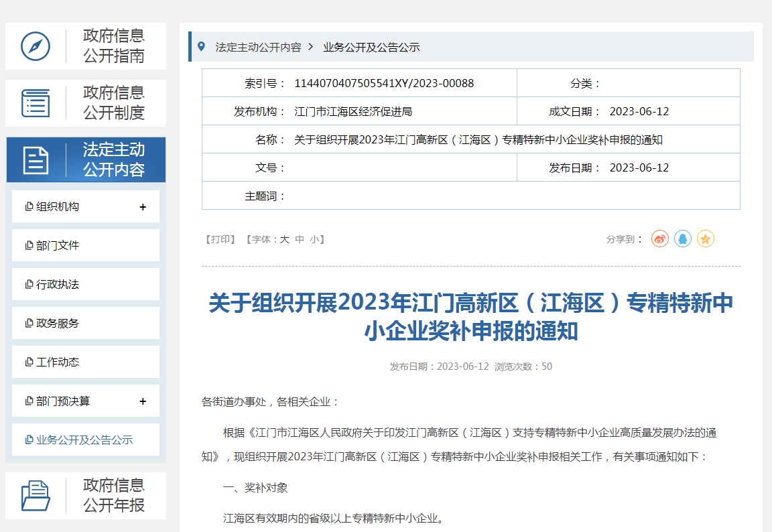Open 部门文件 in the sidebar
Viewport: 772px width, 532px height.
pos(58,246)
